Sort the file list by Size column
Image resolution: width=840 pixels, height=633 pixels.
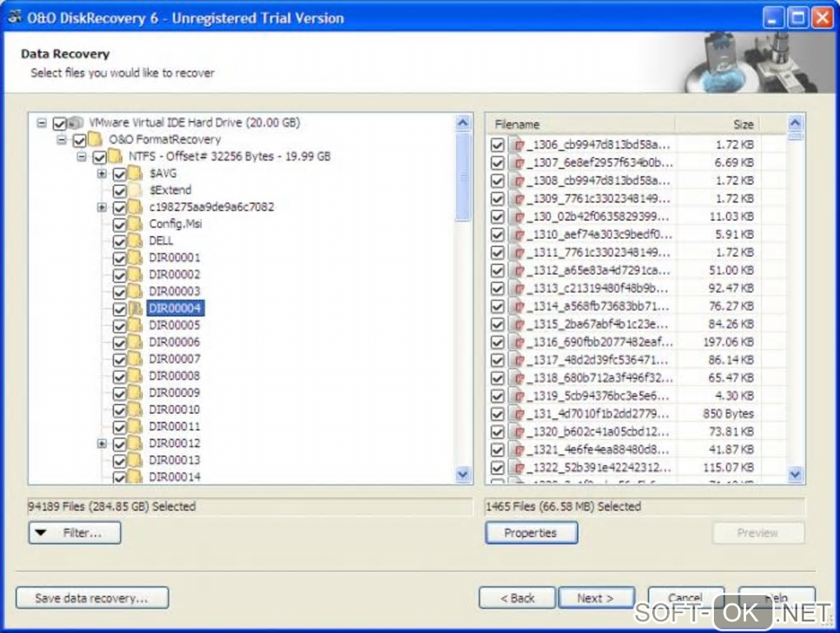point(716,125)
